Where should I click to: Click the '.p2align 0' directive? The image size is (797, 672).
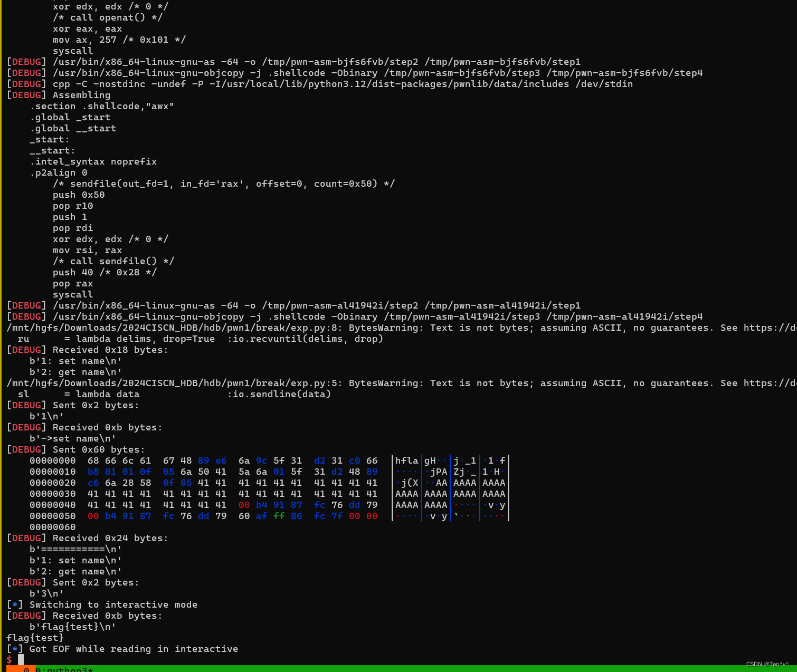59,172
